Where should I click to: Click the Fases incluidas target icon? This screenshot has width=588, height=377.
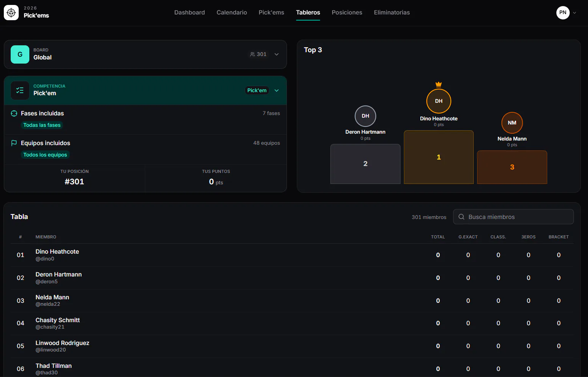(x=14, y=113)
